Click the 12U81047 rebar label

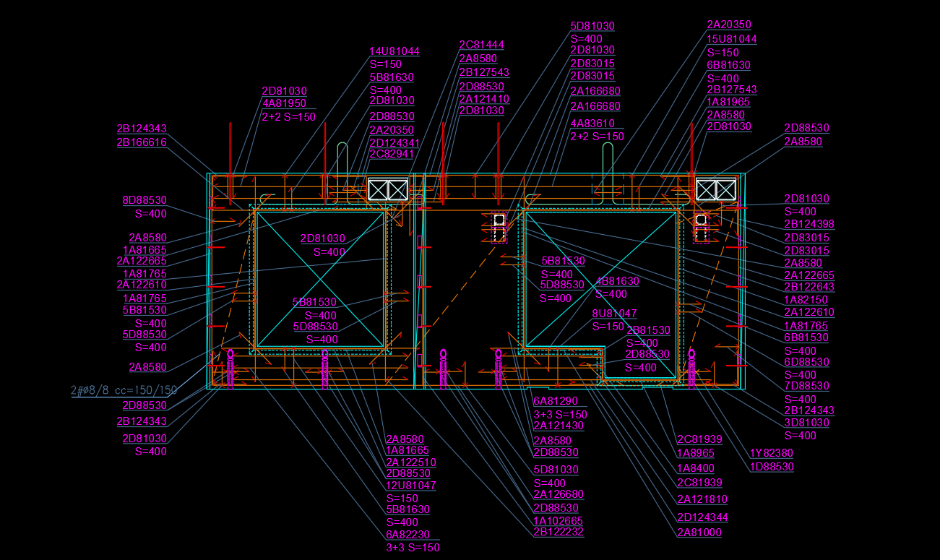click(x=410, y=486)
